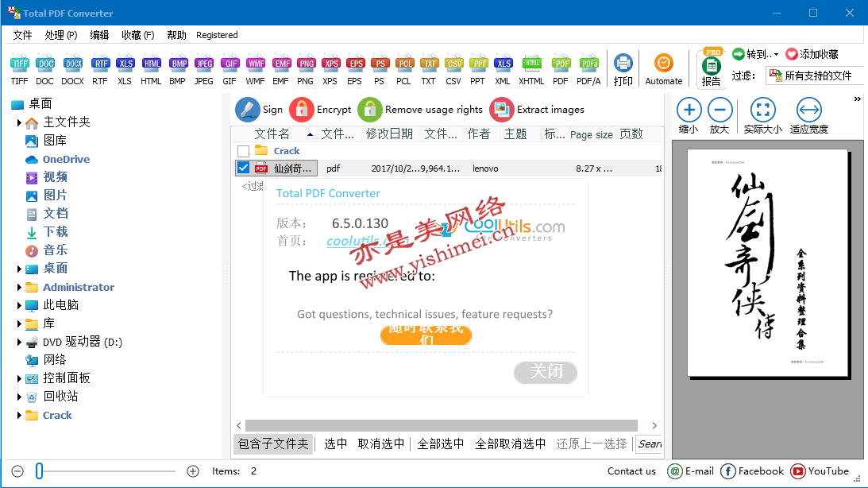Toggle 包含子文件夹 include subfolders
This screenshot has width=868, height=488.
[273, 443]
